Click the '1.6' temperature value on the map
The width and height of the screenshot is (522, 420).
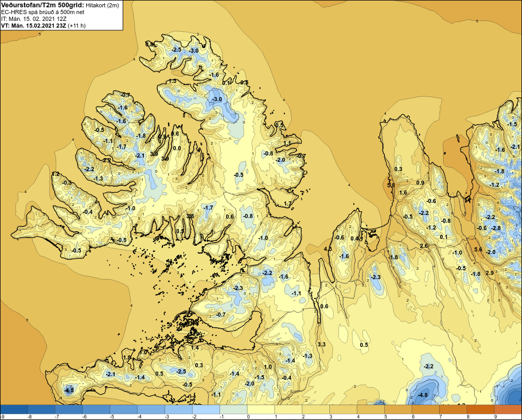pyautogui.click(x=403, y=193)
